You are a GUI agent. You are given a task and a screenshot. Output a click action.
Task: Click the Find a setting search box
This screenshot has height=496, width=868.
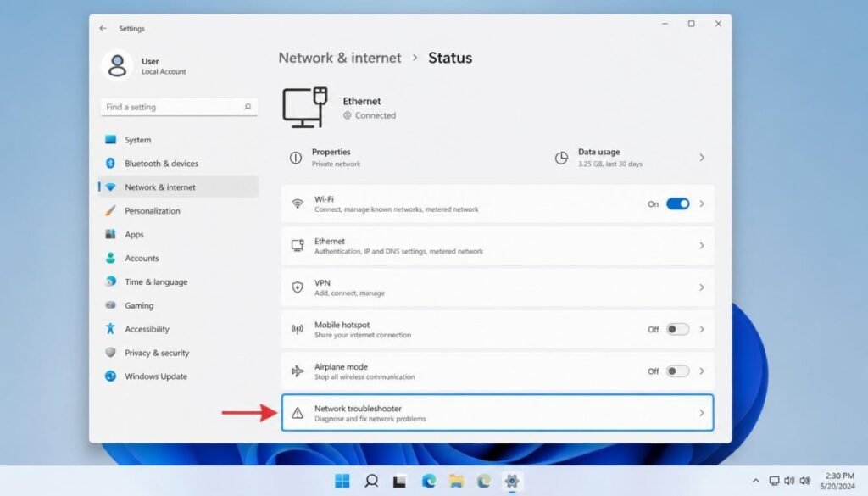(179, 107)
